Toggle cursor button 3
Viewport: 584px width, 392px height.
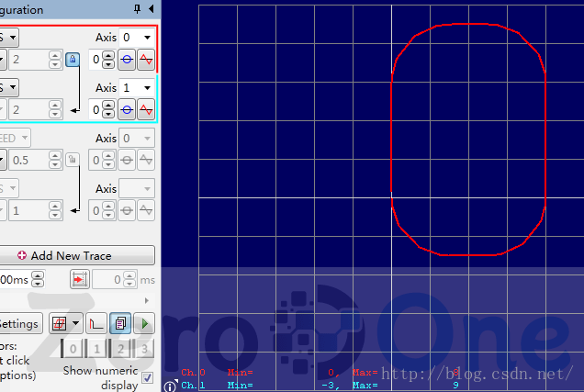144,349
